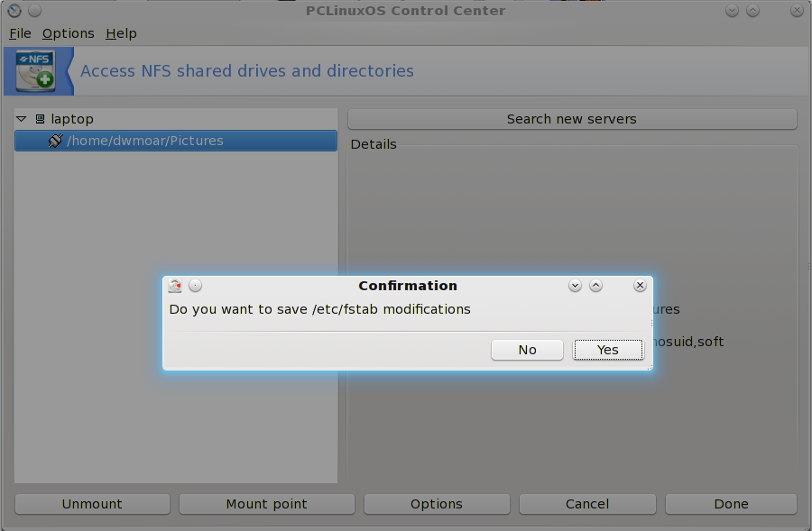812x531 pixels.
Task: Click the Control Center window menu icon
Action: tap(13, 11)
